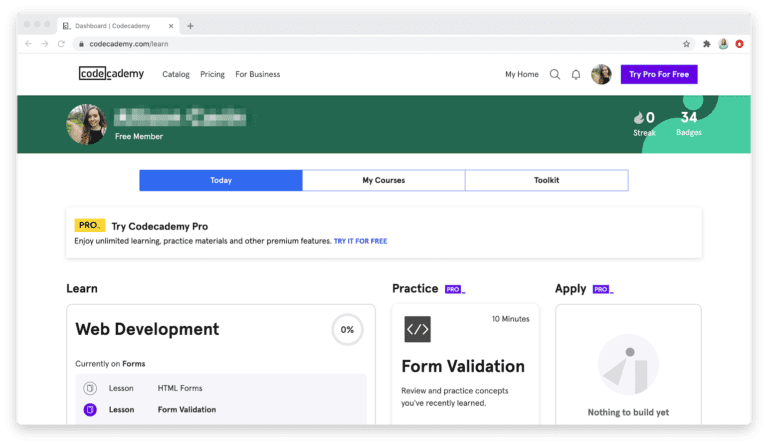Switch to the Toolkit tab
The image size is (768, 446).
(x=547, y=180)
